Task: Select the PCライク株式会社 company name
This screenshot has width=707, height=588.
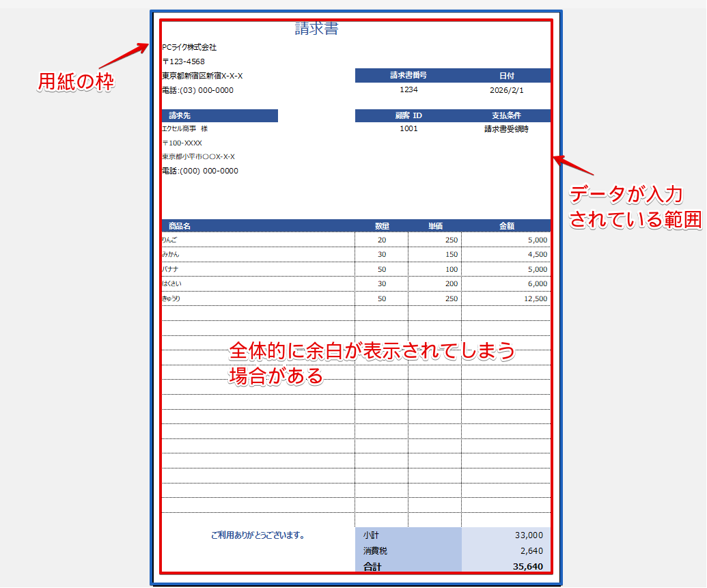Action: click(x=187, y=48)
